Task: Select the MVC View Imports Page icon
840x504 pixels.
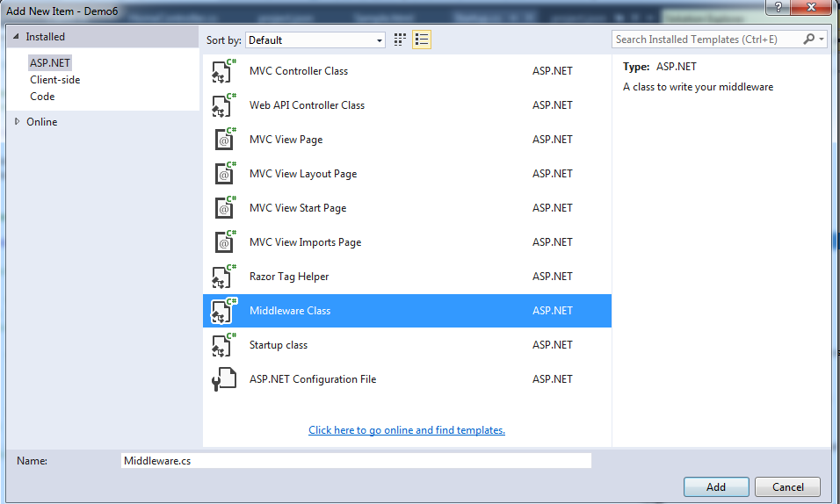Action: pyautogui.click(x=224, y=242)
